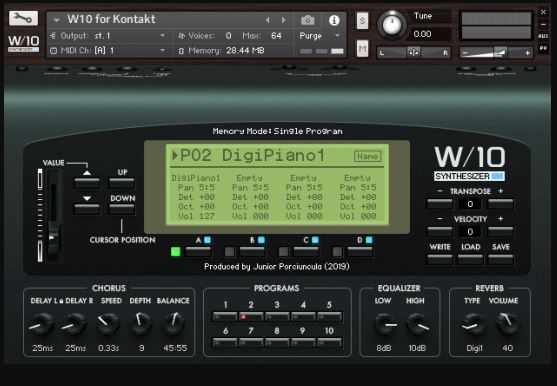Select the next instrument arrow

coord(283,20)
